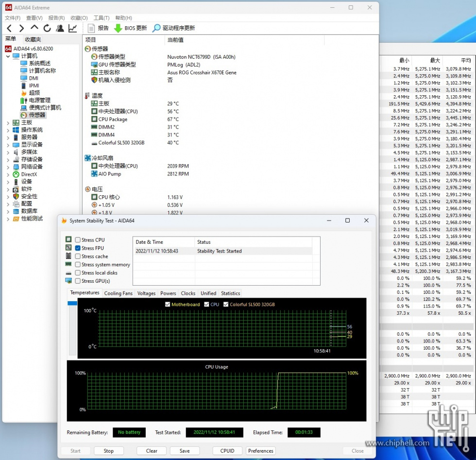This screenshot has width=476, height=460.
Task: Go back with the left arrow toolbar icon
Action: click(9, 28)
